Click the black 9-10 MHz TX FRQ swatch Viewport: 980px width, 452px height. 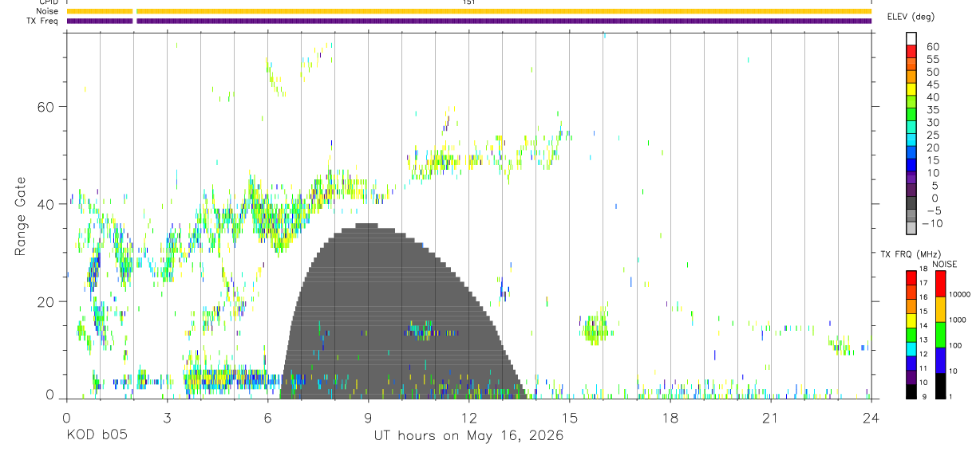[x=911, y=391]
